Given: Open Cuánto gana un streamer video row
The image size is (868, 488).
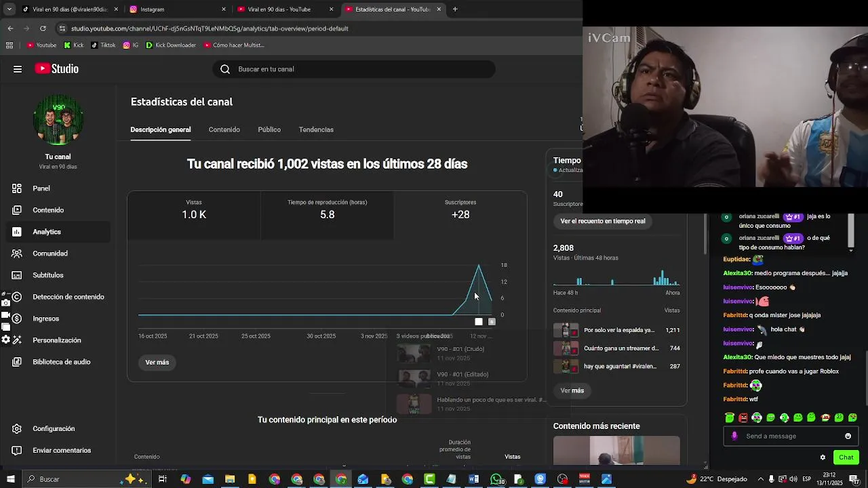Looking at the screenshot, I should point(616,348).
